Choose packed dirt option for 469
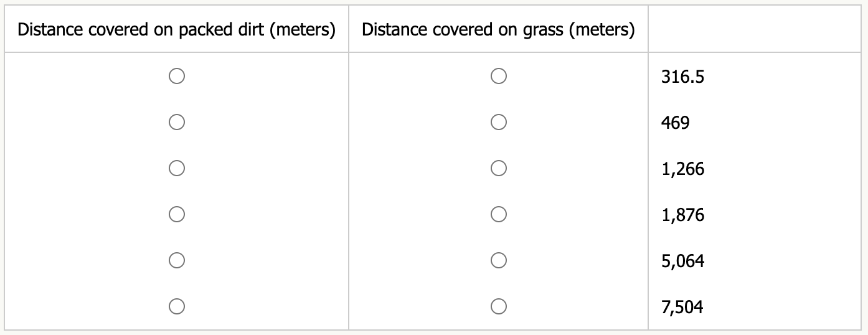868x335 pixels. (x=176, y=123)
